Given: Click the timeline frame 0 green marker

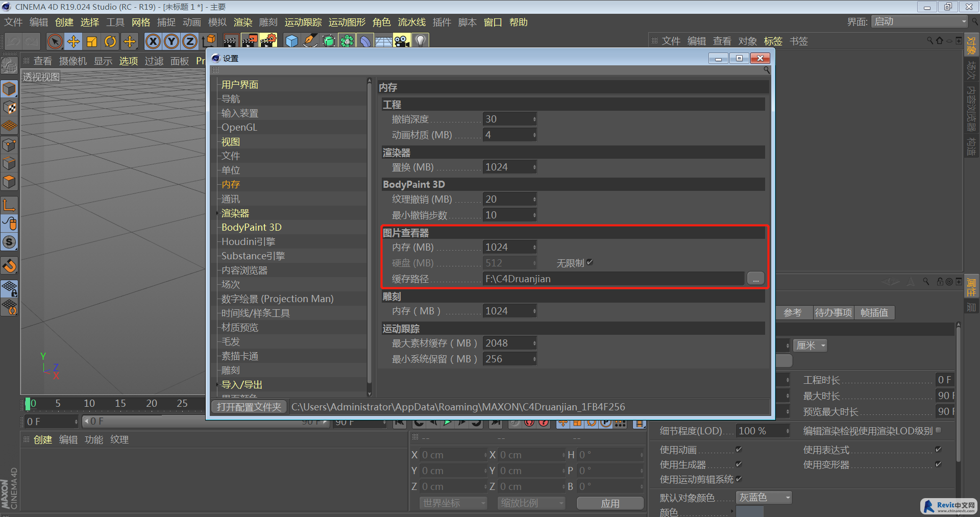Looking at the screenshot, I should point(28,404).
